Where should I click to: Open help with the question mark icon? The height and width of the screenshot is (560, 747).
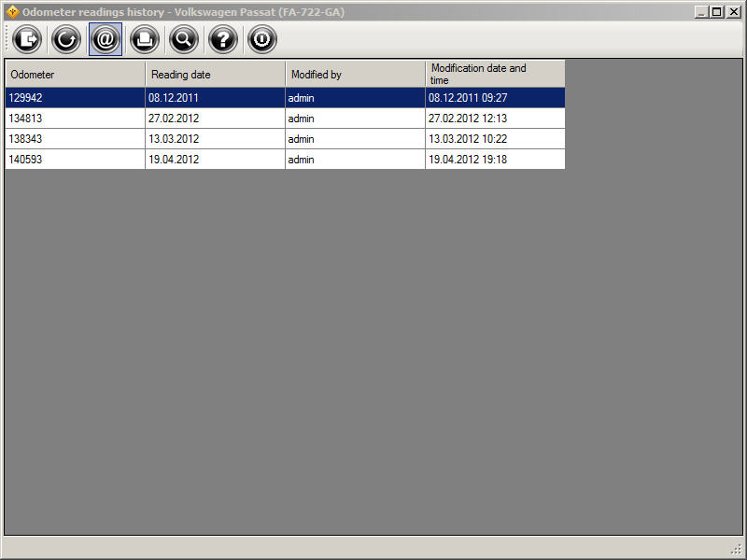[x=223, y=39]
